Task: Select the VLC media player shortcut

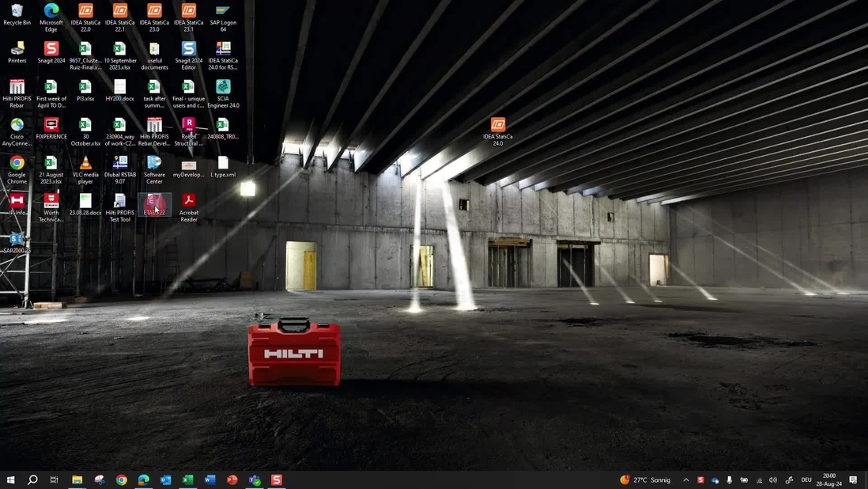Action: (x=85, y=170)
